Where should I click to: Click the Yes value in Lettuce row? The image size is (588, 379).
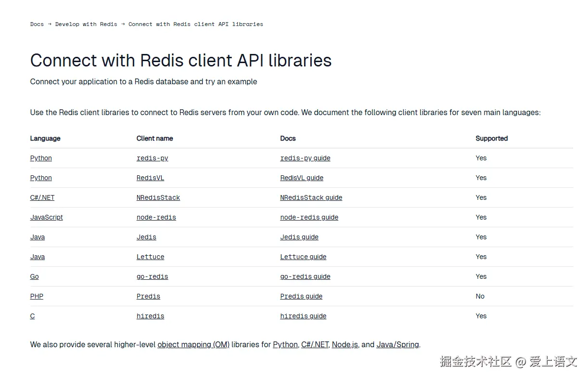click(481, 257)
